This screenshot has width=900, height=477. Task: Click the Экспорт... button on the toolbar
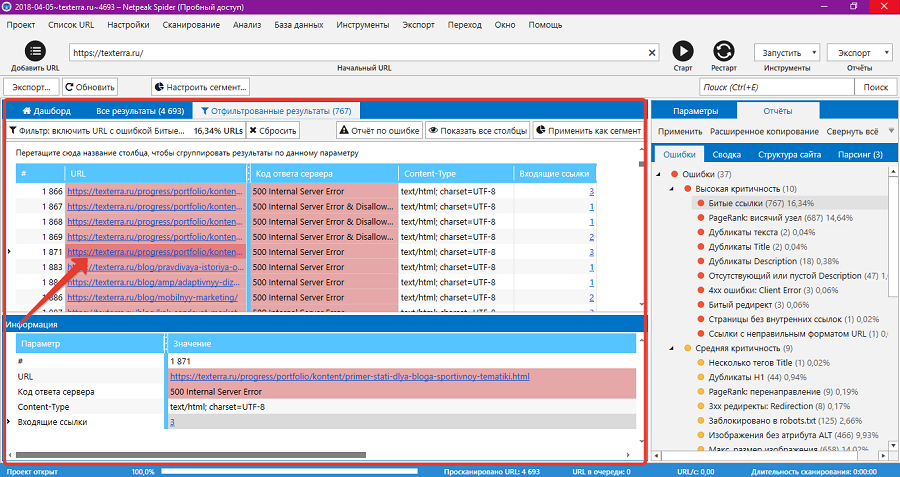tap(31, 87)
